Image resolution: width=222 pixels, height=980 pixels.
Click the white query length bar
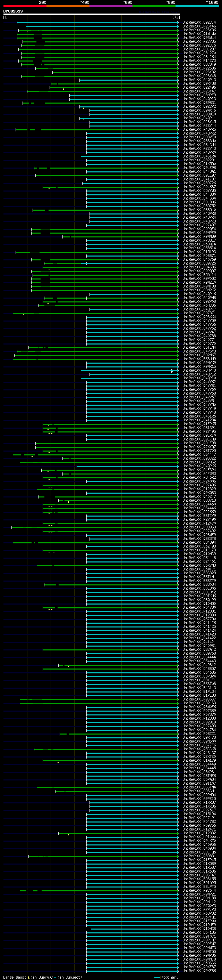click(92, 14)
